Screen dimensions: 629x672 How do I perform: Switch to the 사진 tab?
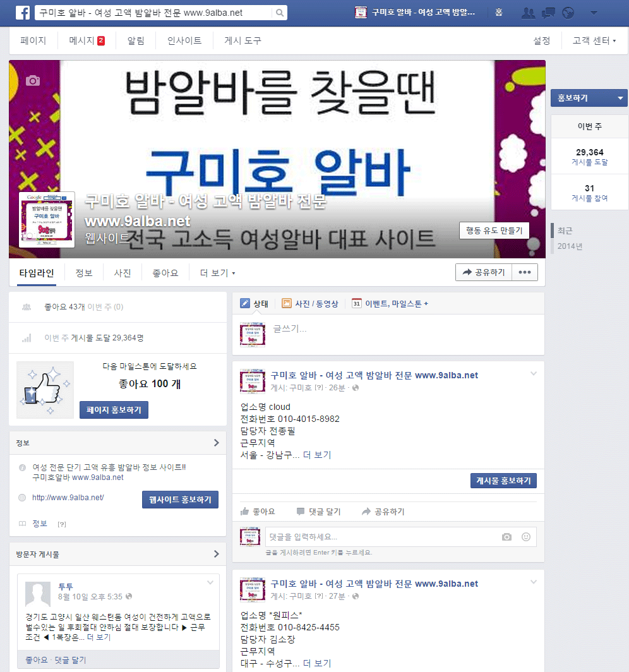(122, 273)
